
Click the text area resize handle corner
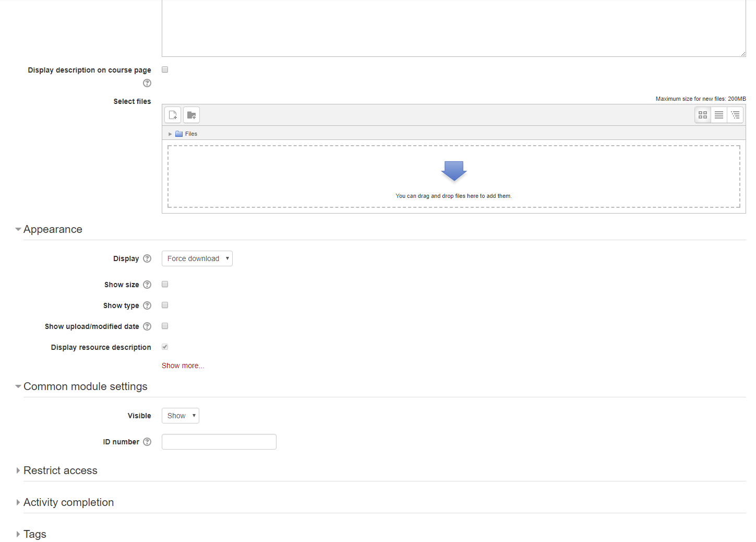(743, 54)
